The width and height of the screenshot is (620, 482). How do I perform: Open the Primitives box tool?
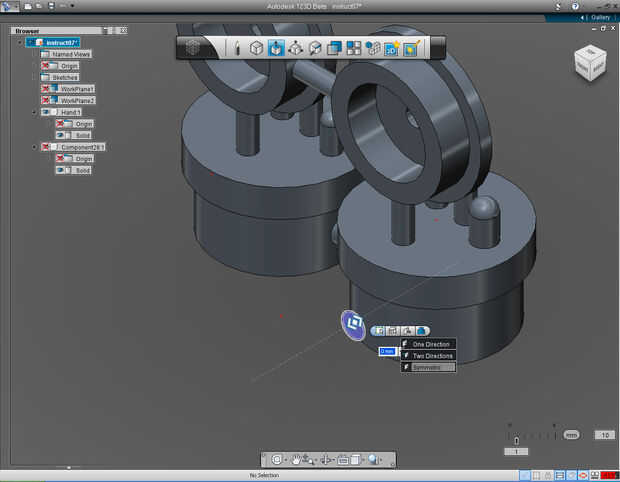coord(256,48)
